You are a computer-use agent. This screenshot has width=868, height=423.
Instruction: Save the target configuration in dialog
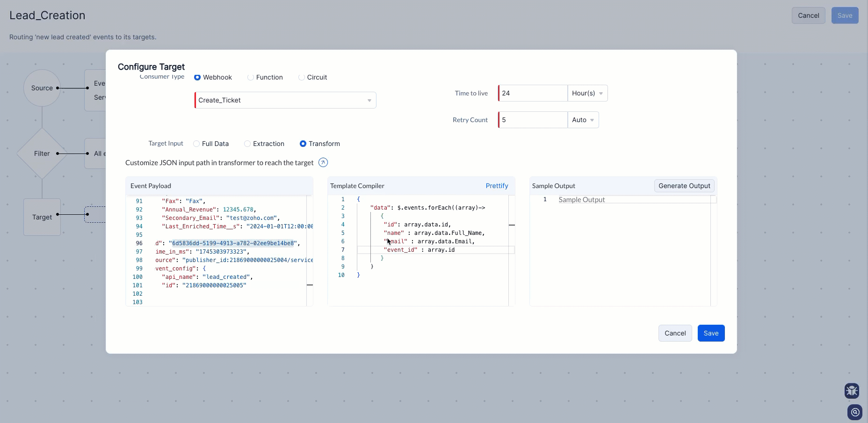tap(711, 334)
